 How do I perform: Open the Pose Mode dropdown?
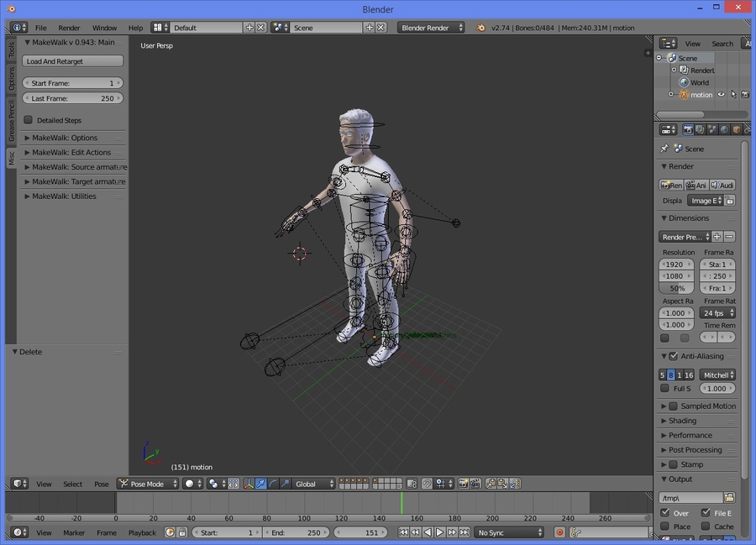148,484
